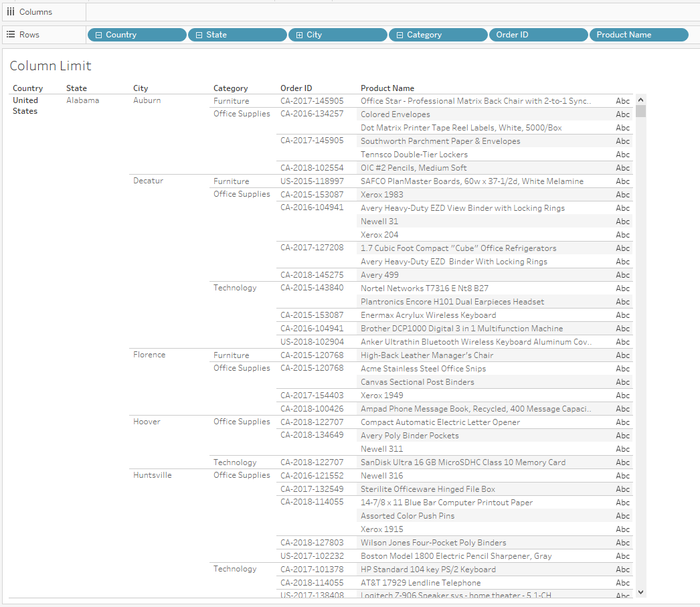Select order CA-2016-121552
Image resolution: width=700 pixels, height=607 pixels.
point(312,476)
